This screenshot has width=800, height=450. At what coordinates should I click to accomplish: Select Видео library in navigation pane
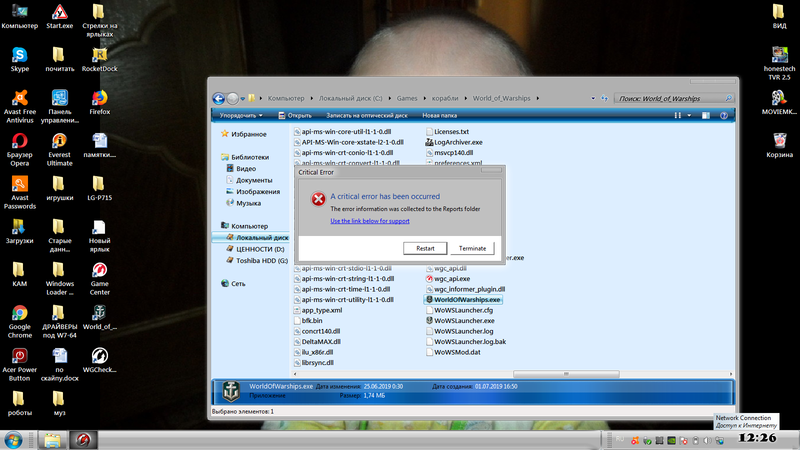(241, 168)
